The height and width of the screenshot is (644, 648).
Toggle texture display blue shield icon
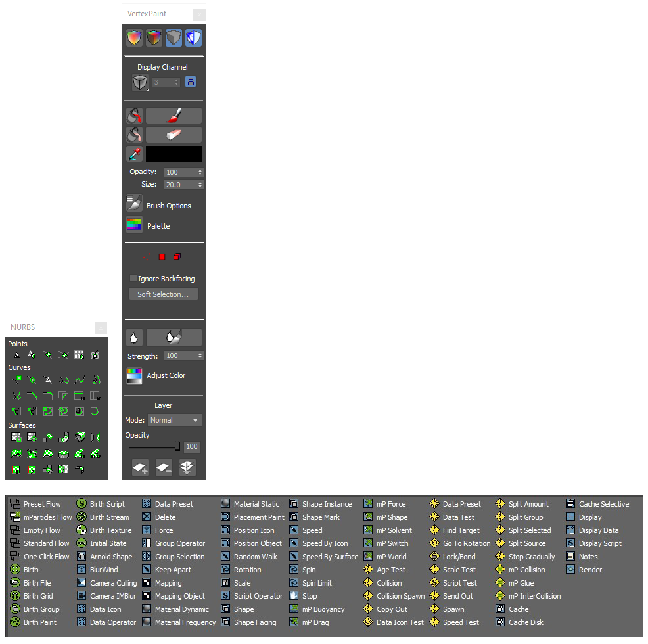193,38
